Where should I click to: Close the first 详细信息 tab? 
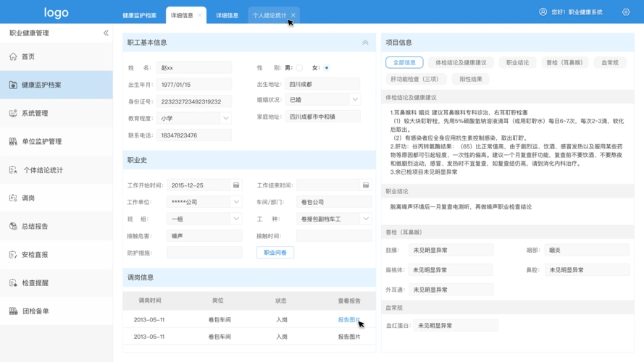coord(200,15)
